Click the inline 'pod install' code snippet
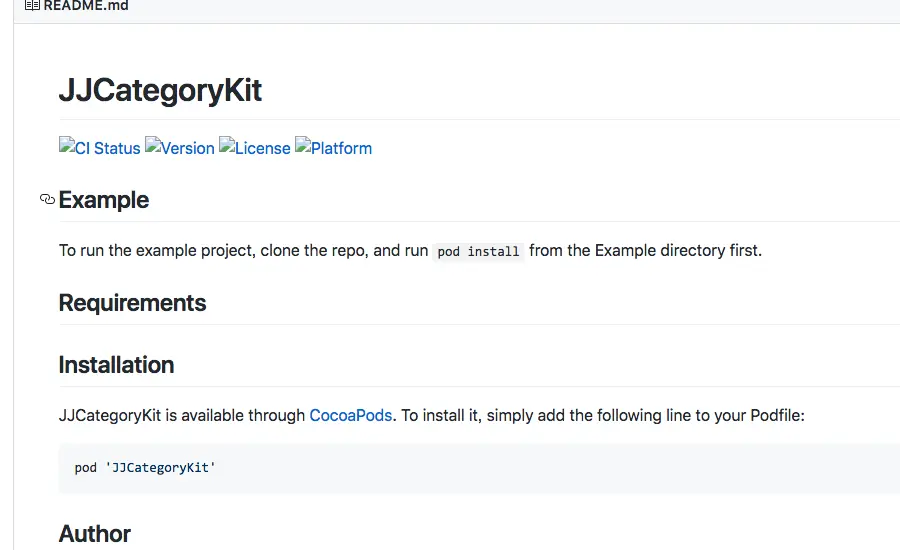 click(478, 251)
